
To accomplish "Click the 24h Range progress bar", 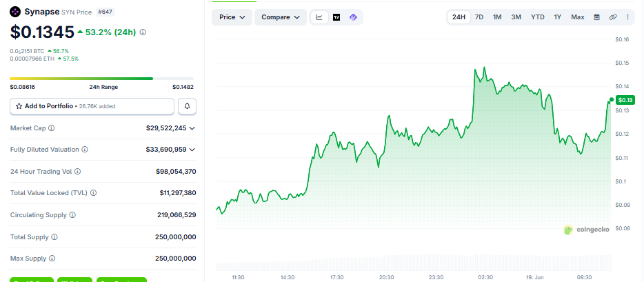I will (102, 79).
